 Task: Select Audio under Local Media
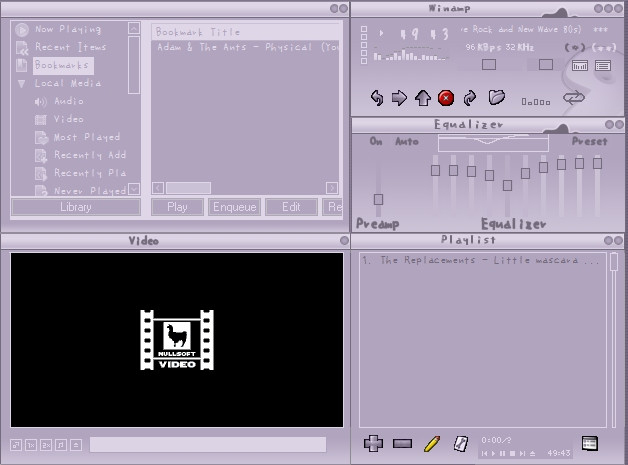coord(69,101)
